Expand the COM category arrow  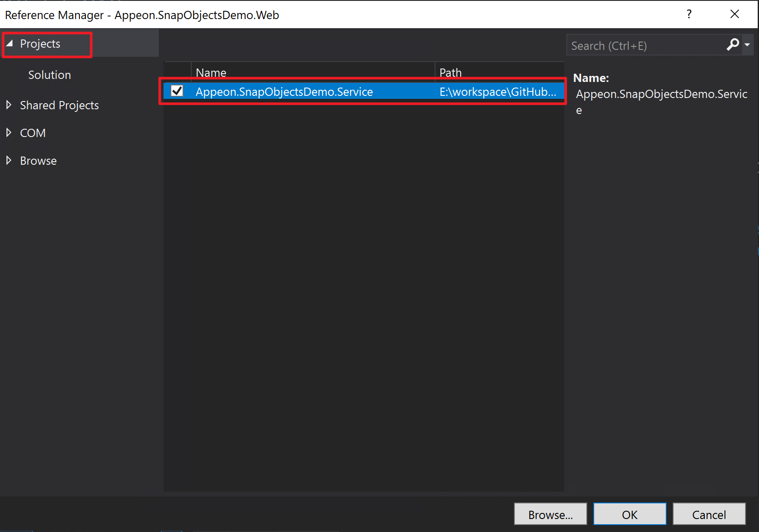click(x=9, y=133)
